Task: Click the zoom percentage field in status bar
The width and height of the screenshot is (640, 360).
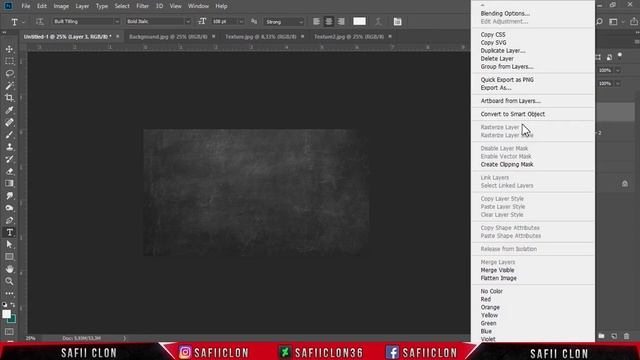Action: point(31,338)
